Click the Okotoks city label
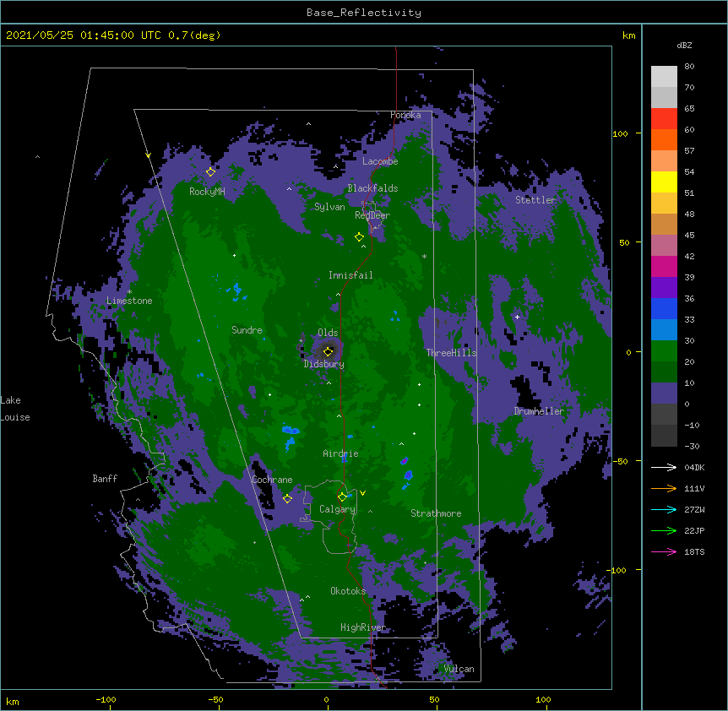Image resolution: width=728 pixels, height=711 pixels. point(348,591)
